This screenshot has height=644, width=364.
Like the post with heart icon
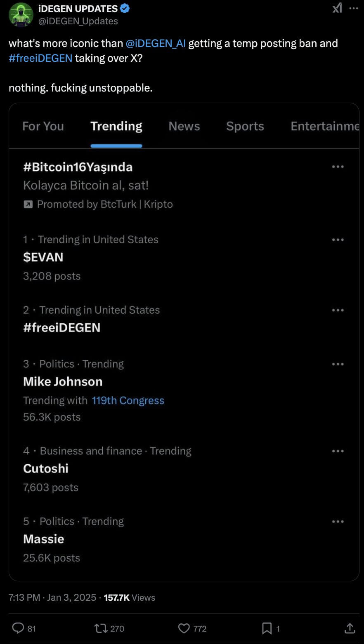point(184,628)
